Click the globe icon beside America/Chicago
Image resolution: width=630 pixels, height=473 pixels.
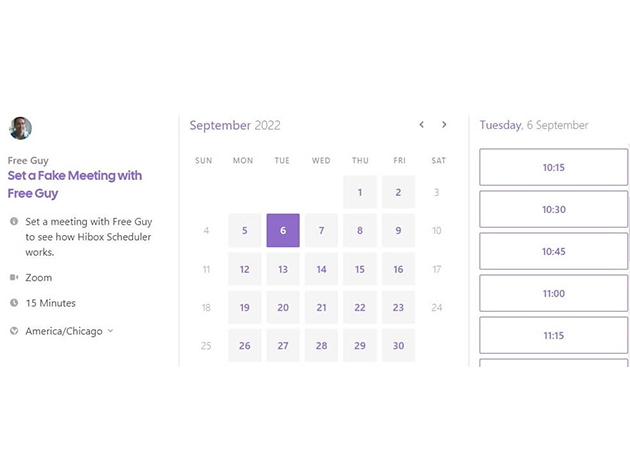click(14, 331)
